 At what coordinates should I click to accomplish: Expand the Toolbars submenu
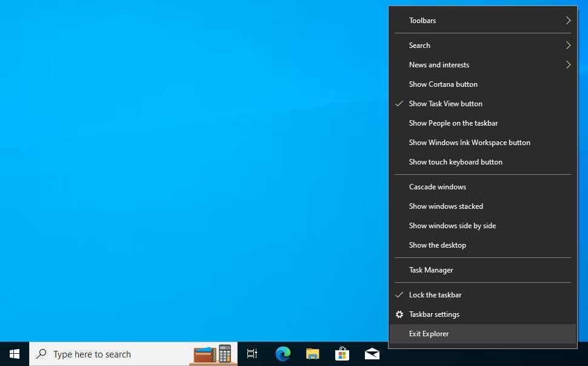coord(423,21)
